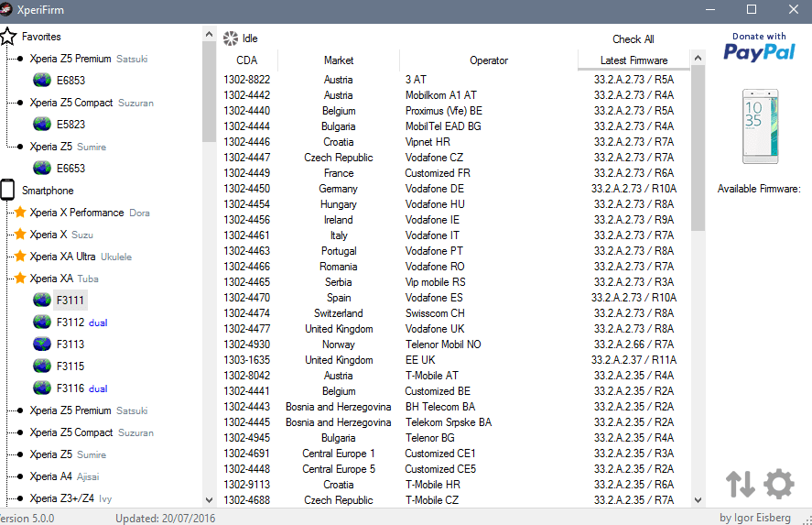The image size is (812, 525).
Task: Click the globe icon beside F3115
Action: coord(42,366)
